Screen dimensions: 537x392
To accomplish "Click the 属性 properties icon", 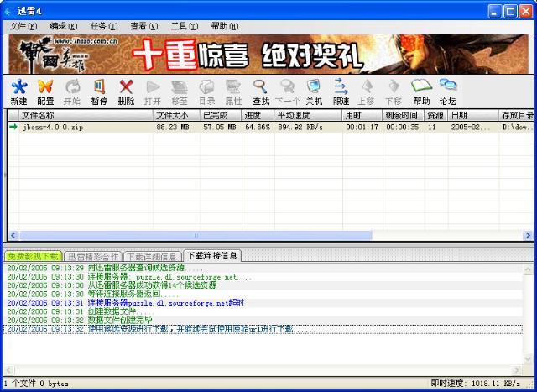I will point(233,92).
